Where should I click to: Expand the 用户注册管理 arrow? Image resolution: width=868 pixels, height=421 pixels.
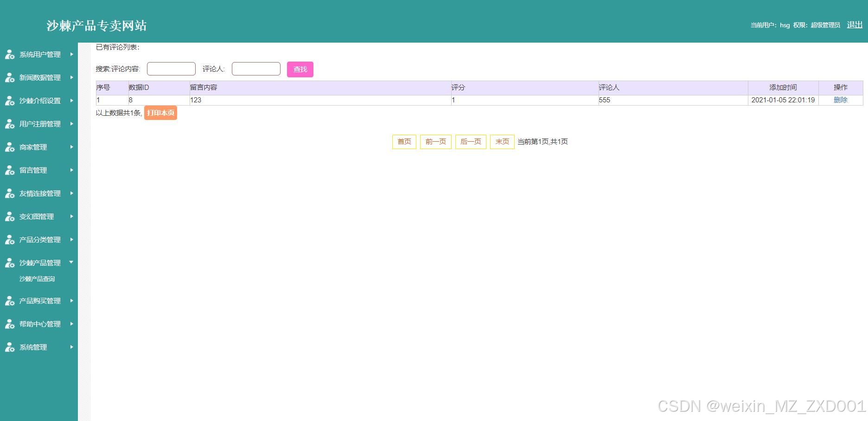(71, 124)
